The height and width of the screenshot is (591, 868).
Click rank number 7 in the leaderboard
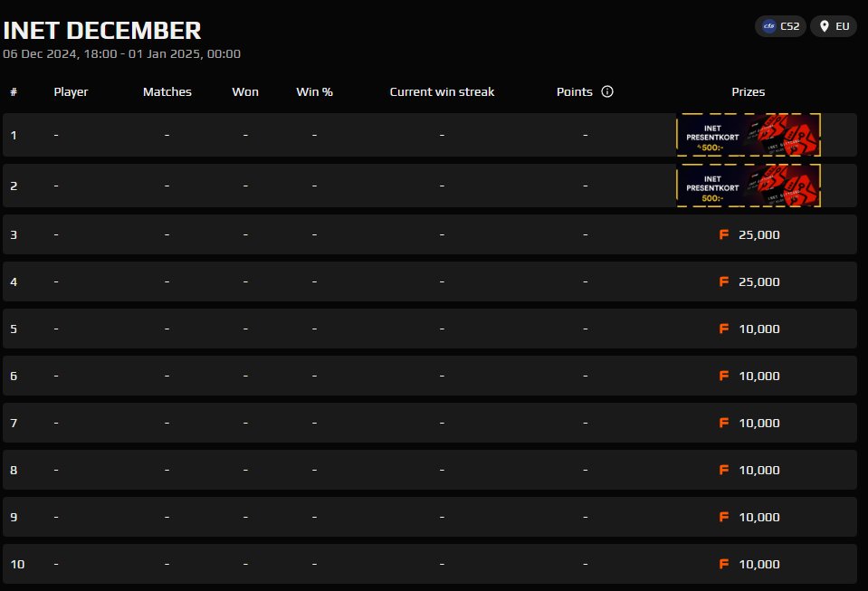point(14,423)
